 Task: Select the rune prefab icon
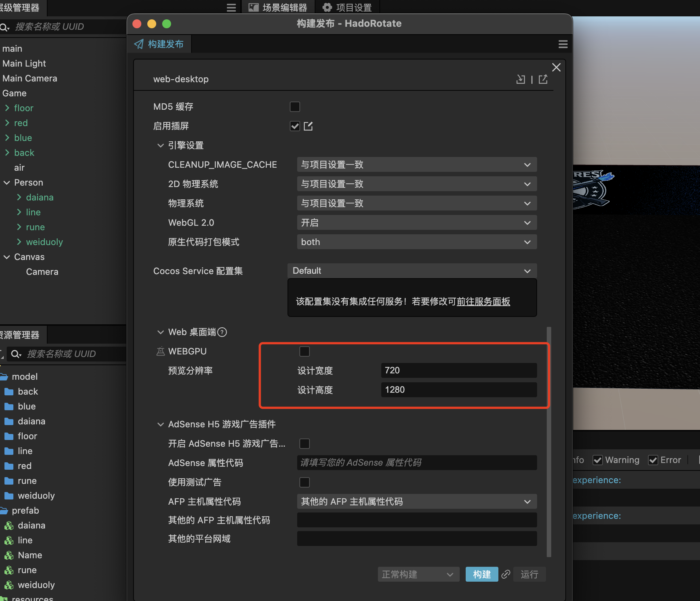coord(9,570)
